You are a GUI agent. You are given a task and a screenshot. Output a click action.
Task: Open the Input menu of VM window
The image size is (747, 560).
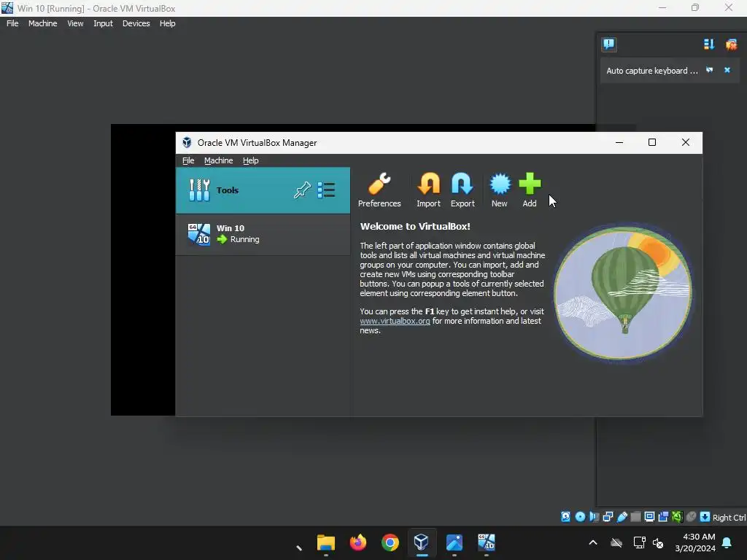(x=103, y=23)
